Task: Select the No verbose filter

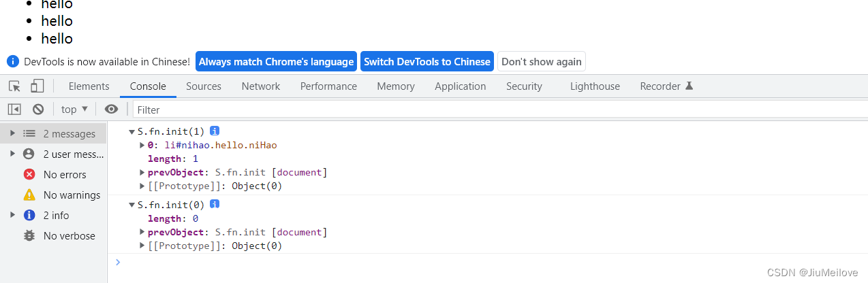Action: point(69,236)
